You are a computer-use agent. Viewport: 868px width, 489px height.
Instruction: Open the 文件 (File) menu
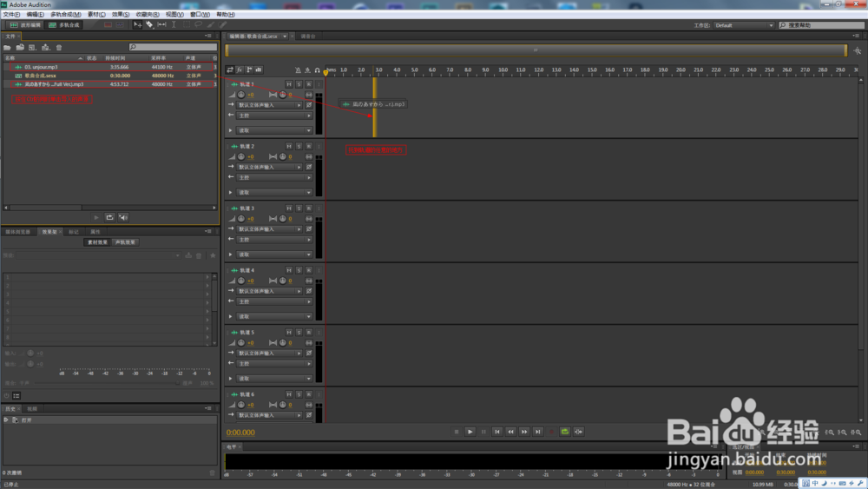click(11, 15)
